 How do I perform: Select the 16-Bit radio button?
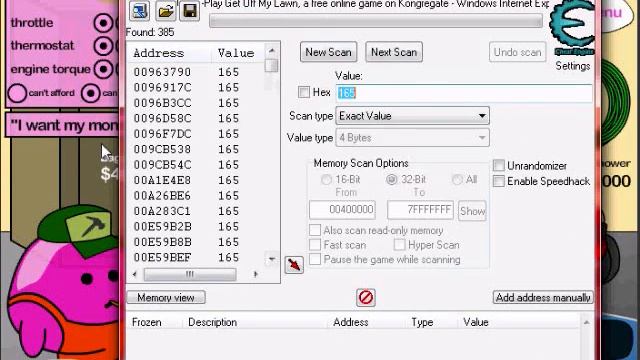(x=326, y=180)
